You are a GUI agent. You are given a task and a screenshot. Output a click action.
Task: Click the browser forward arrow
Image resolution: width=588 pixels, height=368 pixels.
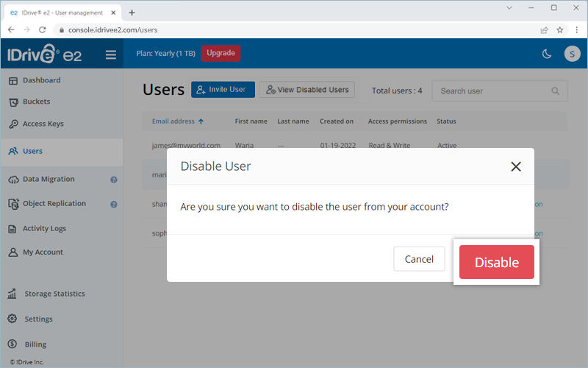[x=26, y=29]
